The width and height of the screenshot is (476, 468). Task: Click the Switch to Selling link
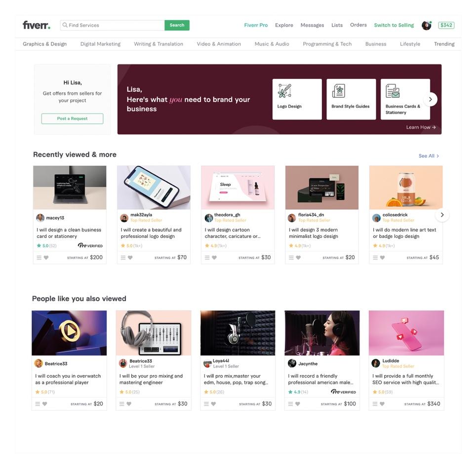(394, 25)
